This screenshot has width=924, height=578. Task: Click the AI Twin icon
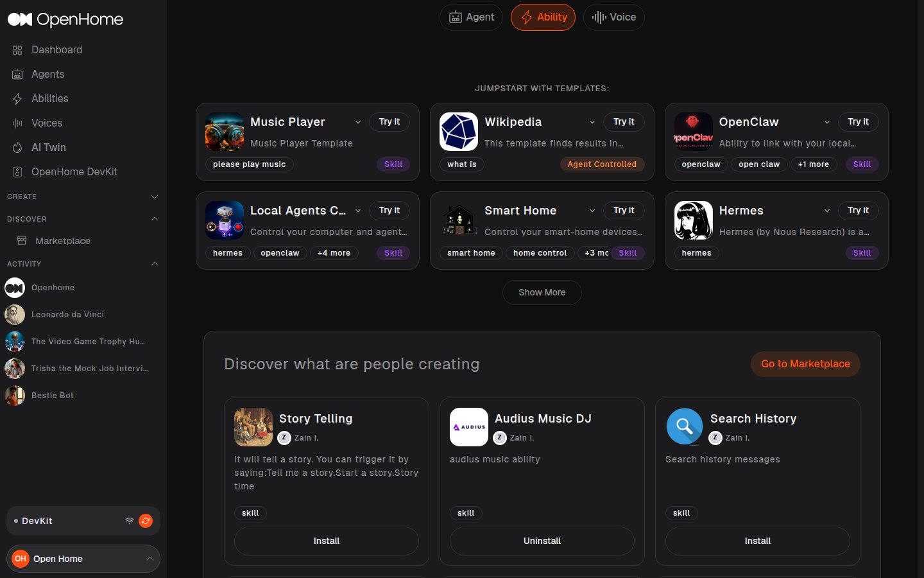point(17,148)
